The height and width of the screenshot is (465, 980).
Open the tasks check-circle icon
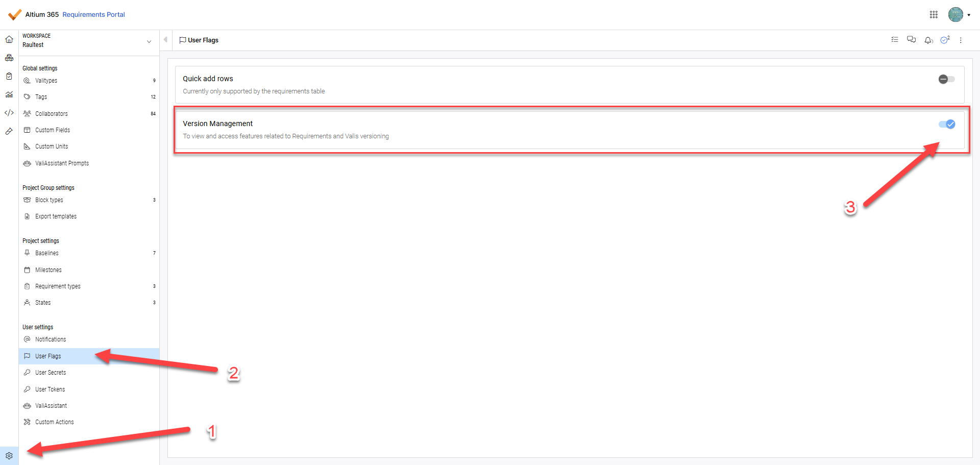[x=945, y=40]
